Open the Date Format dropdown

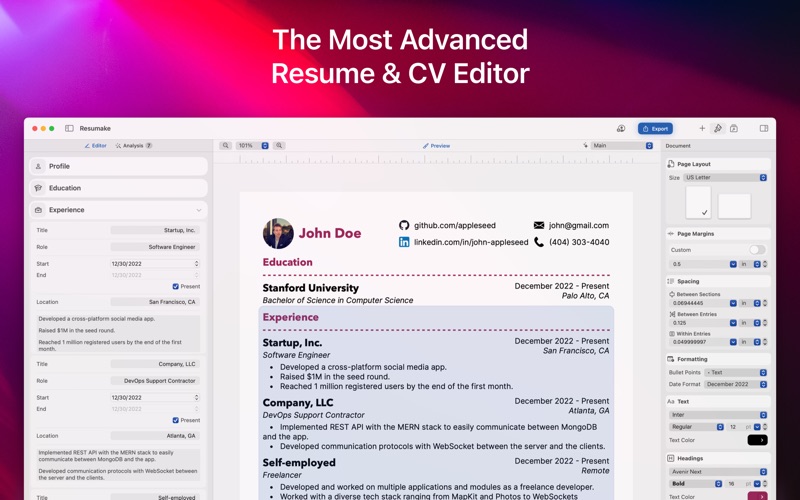pos(736,384)
